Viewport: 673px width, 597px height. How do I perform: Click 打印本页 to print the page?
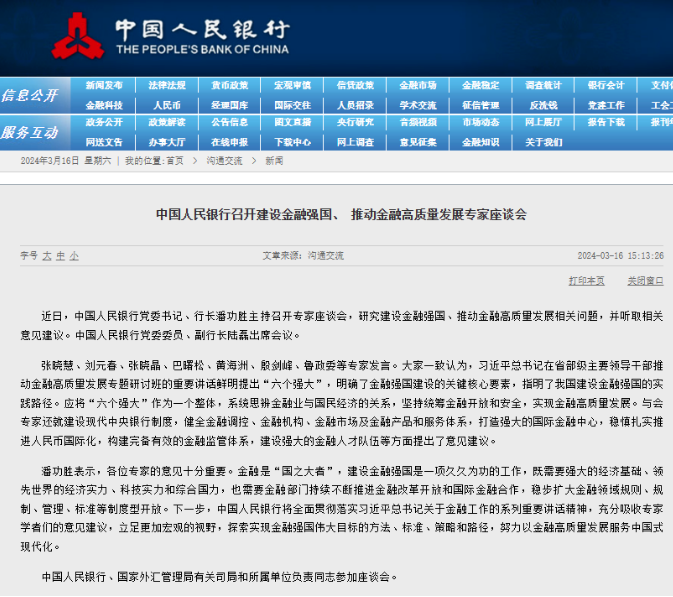click(x=586, y=281)
